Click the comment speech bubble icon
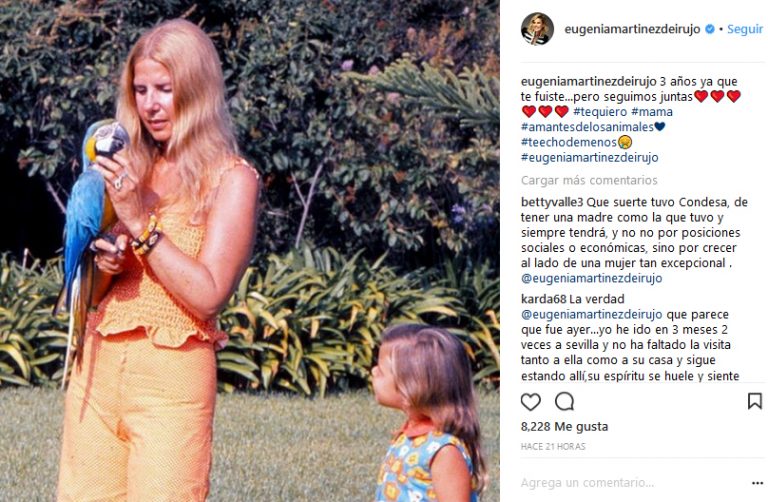768x502 pixels. pos(564,402)
